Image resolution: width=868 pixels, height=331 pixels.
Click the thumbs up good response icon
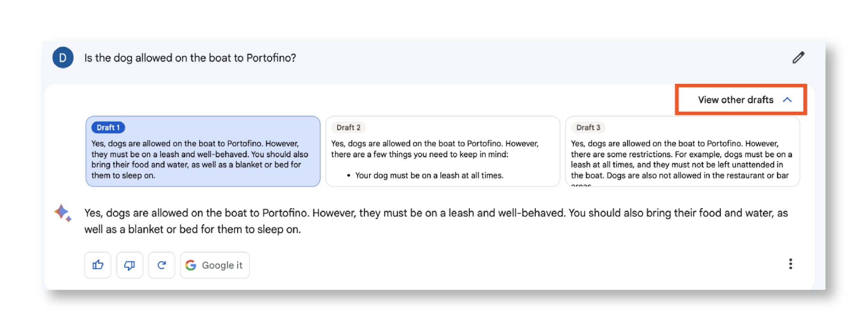[x=98, y=265]
